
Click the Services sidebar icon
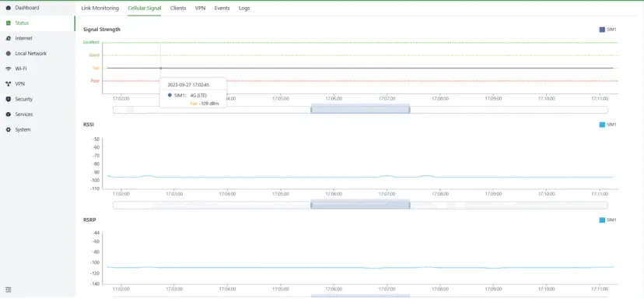[x=9, y=114]
